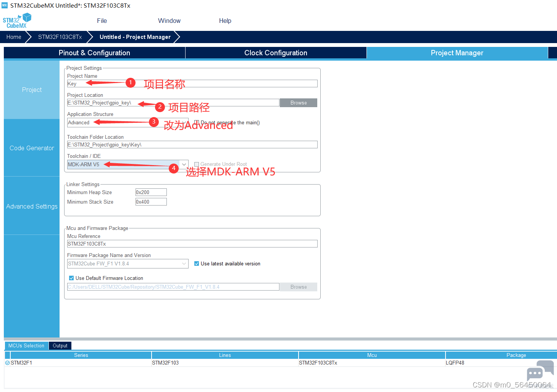Sort by the Mcu column header

[372, 355]
